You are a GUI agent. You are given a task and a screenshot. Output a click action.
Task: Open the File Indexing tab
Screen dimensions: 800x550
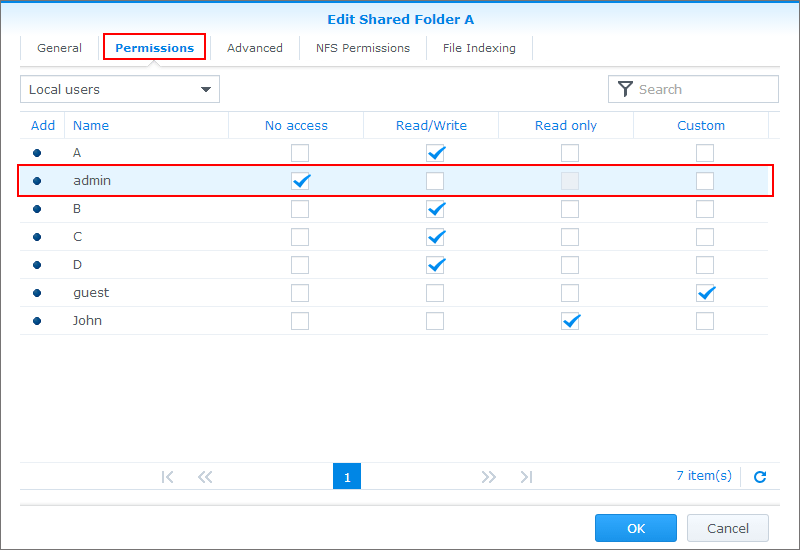click(479, 48)
